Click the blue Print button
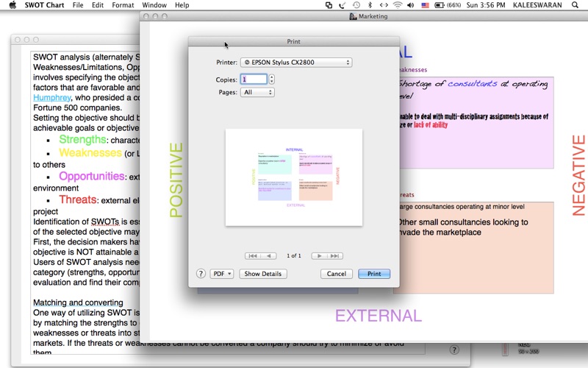This screenshot has height=368, width=588. [374, 274]
